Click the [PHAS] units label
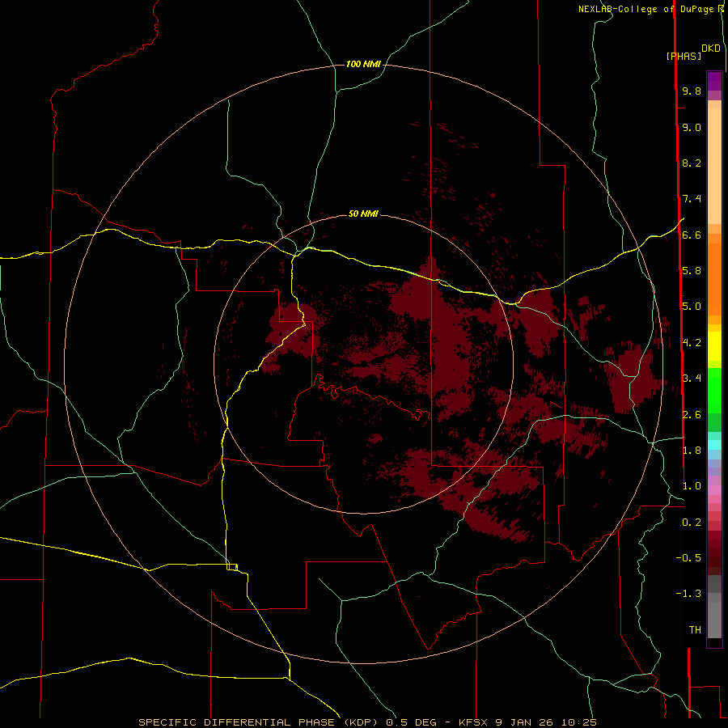728x728 pixels. coord(684,56)
